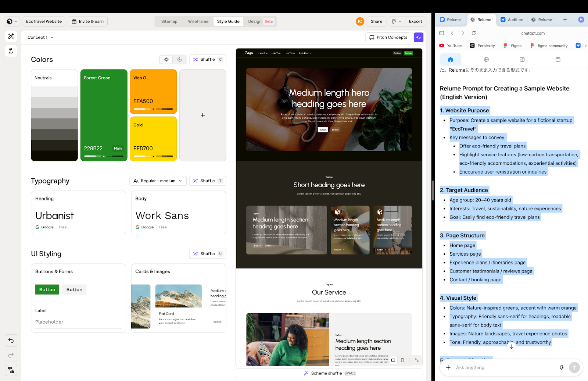588x381 pixels.
Task: Adjust the Gold FFD700 shade slider
Action: click(153, 156)
